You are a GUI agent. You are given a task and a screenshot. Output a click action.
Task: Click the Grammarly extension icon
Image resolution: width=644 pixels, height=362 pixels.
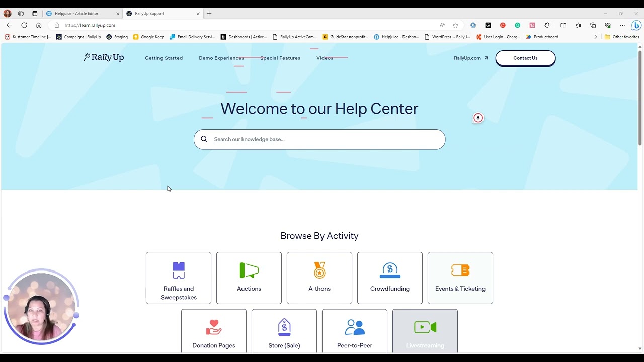pos(517,25)
